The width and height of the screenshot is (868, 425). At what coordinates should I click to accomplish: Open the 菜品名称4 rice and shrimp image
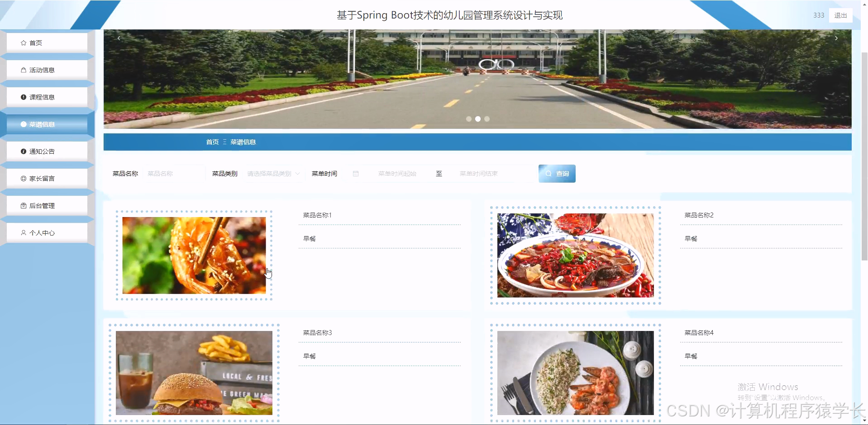pyautogui.click(x=575, y=373)
